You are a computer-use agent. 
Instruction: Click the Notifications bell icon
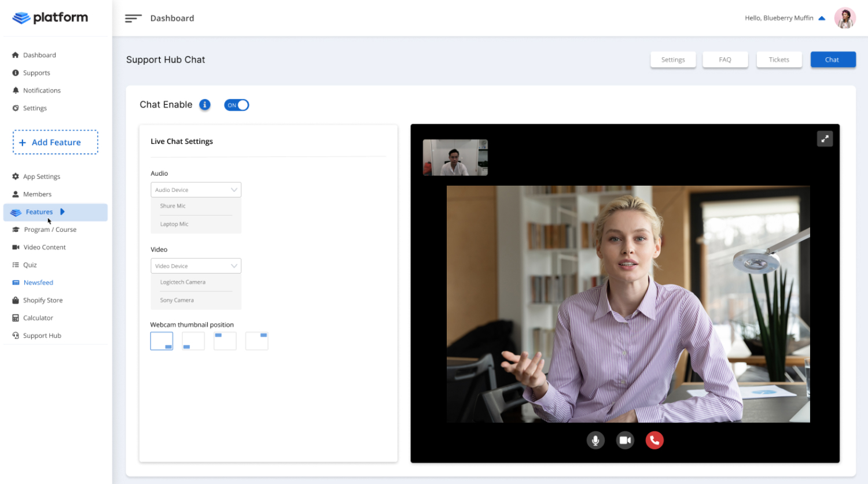coord(16,90)
